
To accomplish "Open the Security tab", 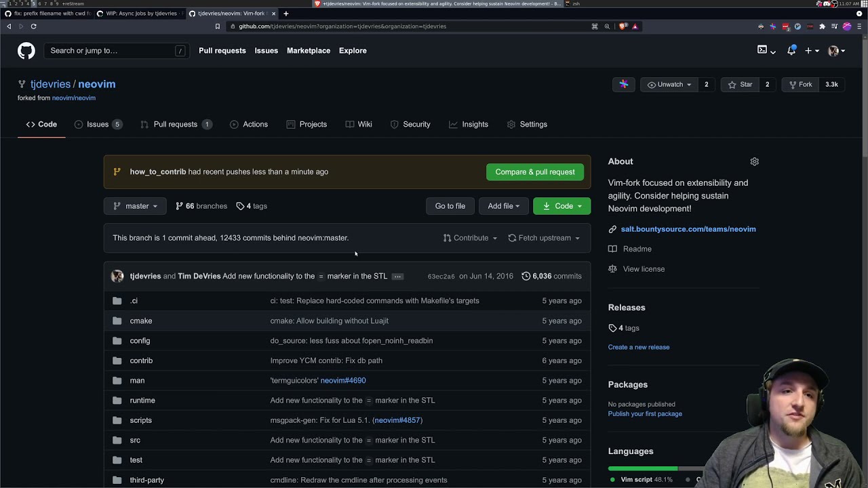I will click(x=410, y=124).
